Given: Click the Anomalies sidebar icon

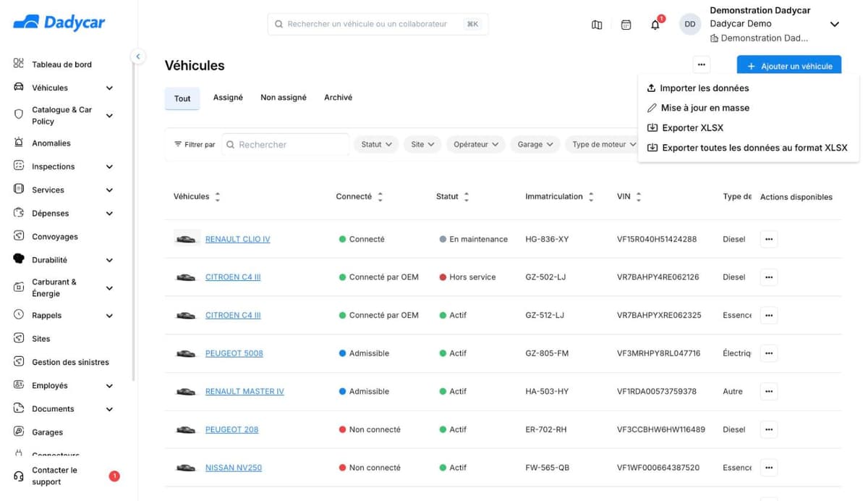Looking at the screenshot, I should tap(19, 143).
